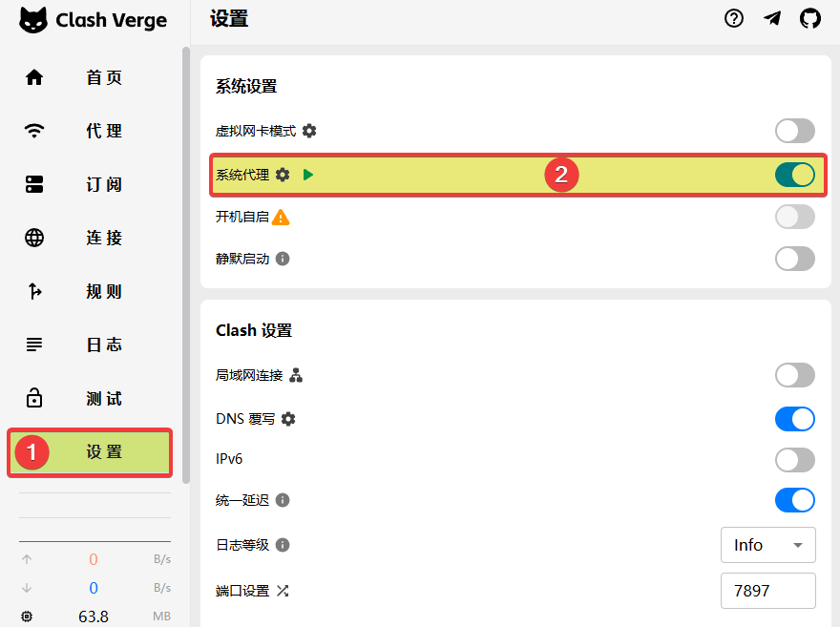Open the 测试 test page
Viewport: 840px width, 627px height.
pyautogui.click(x=90, y=399)
